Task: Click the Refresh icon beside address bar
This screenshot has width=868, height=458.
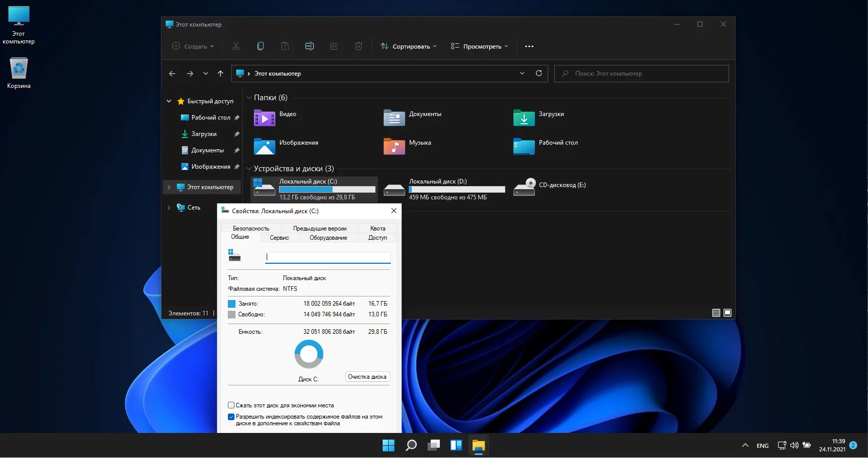Action: click(538, 73)
